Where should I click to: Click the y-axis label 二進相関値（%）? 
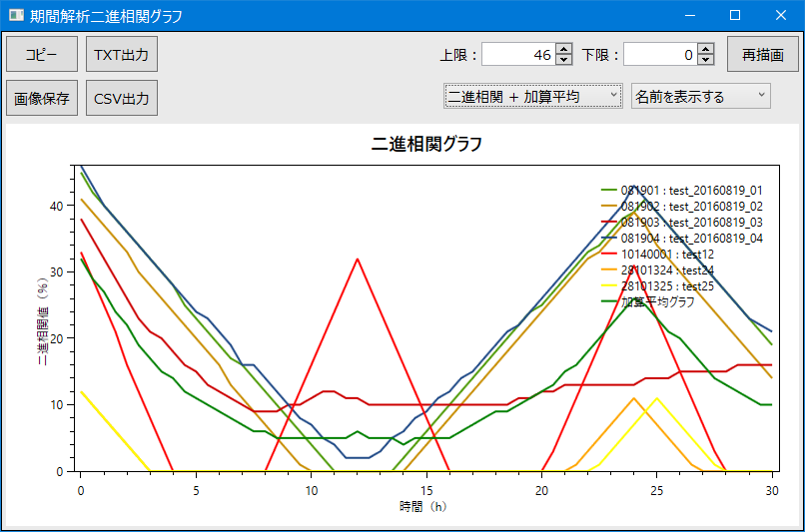coord(43,321)
